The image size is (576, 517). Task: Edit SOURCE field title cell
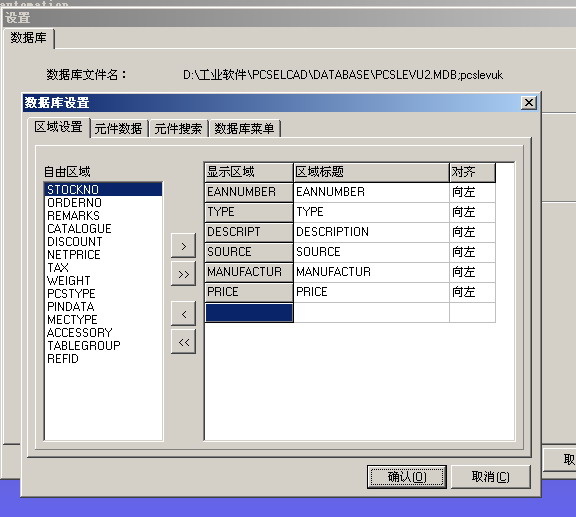tap(371, 252)
